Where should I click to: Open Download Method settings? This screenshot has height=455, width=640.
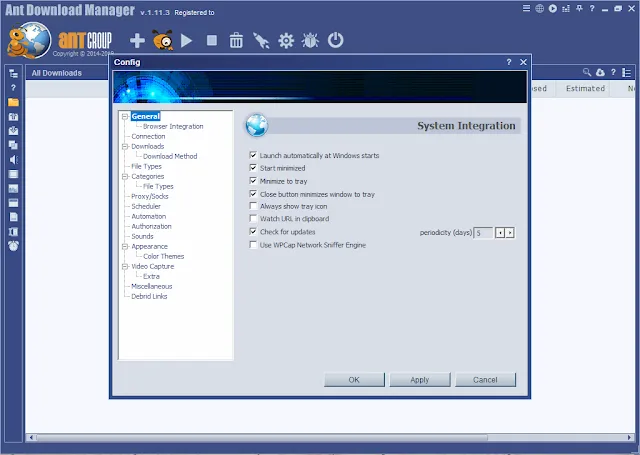click(x=170, y=156)
